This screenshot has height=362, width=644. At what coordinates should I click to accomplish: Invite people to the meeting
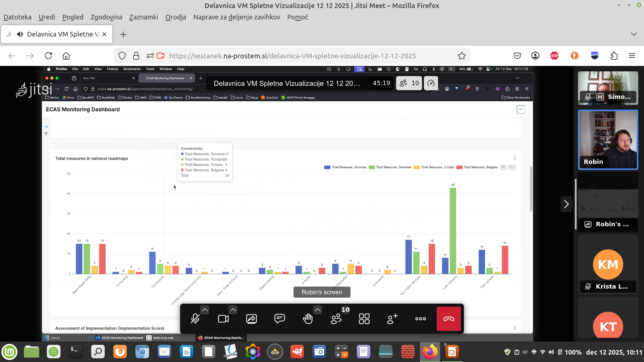pyautogui.click(x=392, y=319)
